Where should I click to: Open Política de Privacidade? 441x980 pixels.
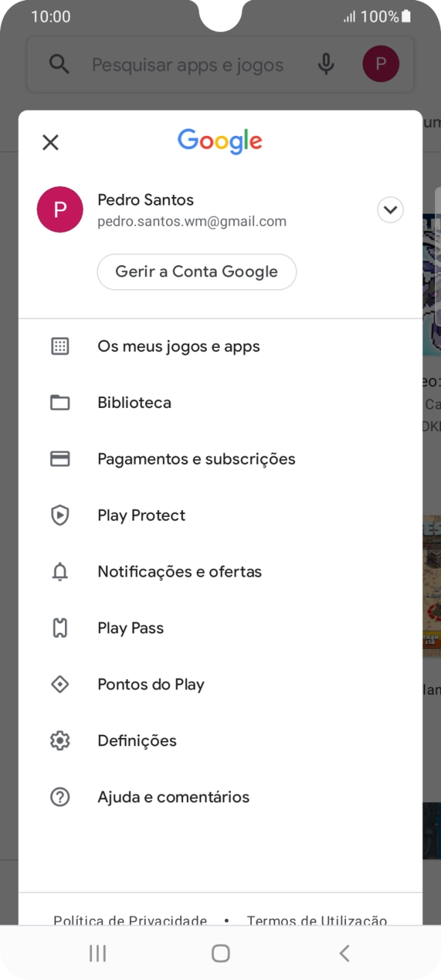(129, 921)
